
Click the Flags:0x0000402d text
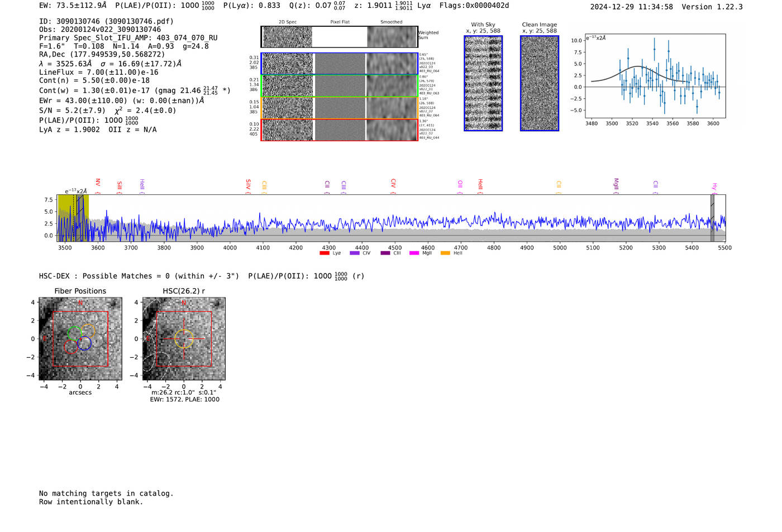474,6
